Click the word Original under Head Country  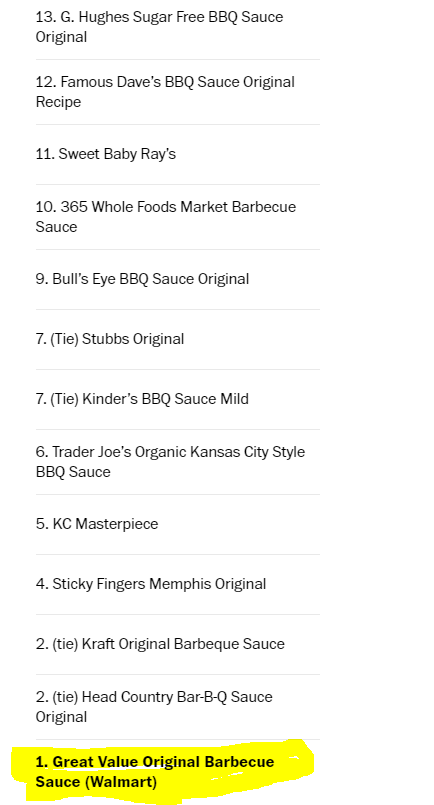pos(61,717)
